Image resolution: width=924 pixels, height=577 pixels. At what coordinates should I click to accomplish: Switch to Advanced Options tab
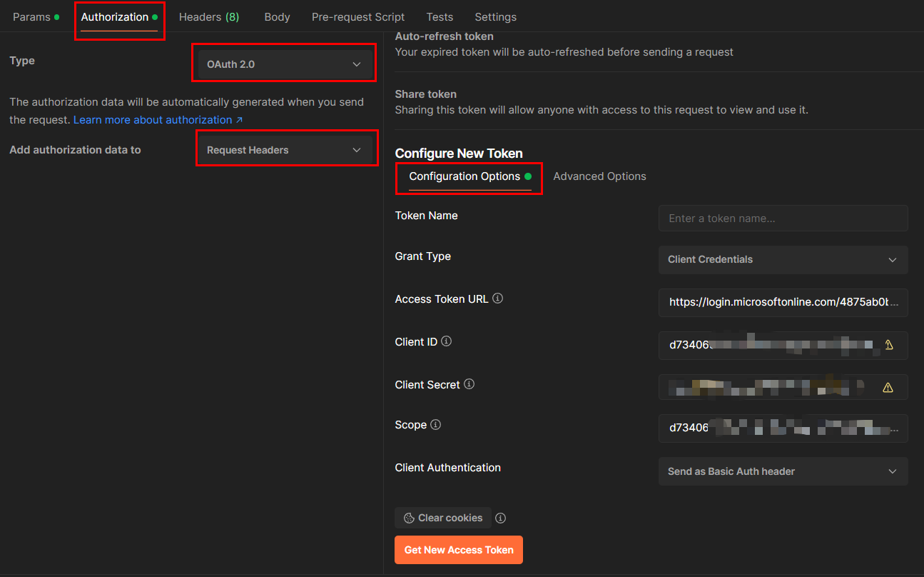point(599,176)
